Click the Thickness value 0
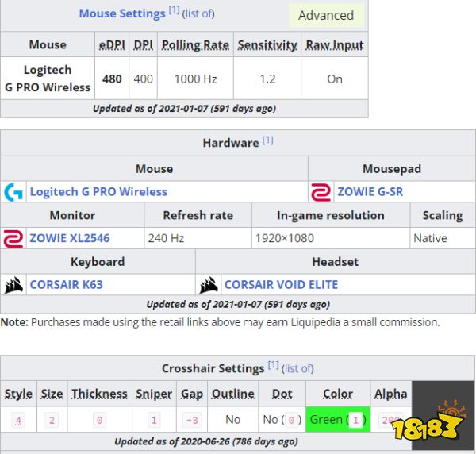 point(99,421)
